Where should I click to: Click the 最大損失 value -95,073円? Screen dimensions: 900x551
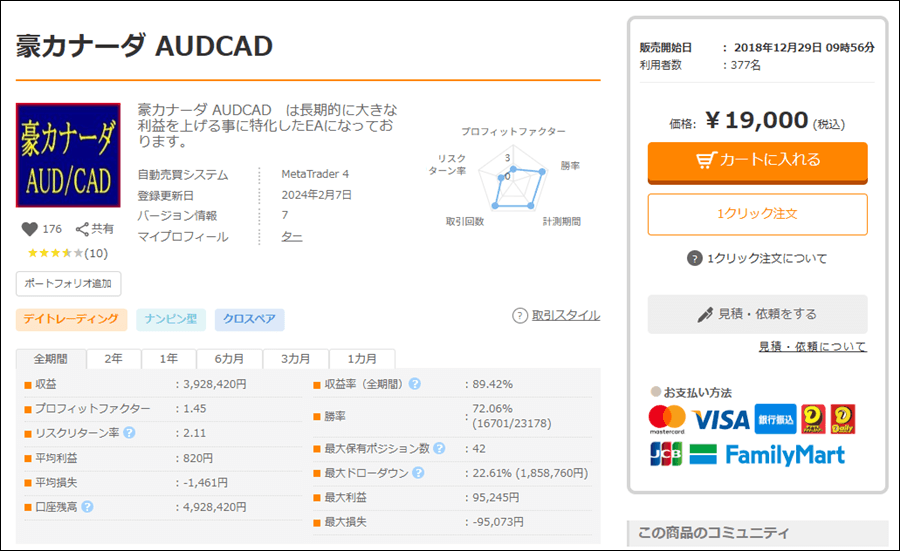pos(498,522)
